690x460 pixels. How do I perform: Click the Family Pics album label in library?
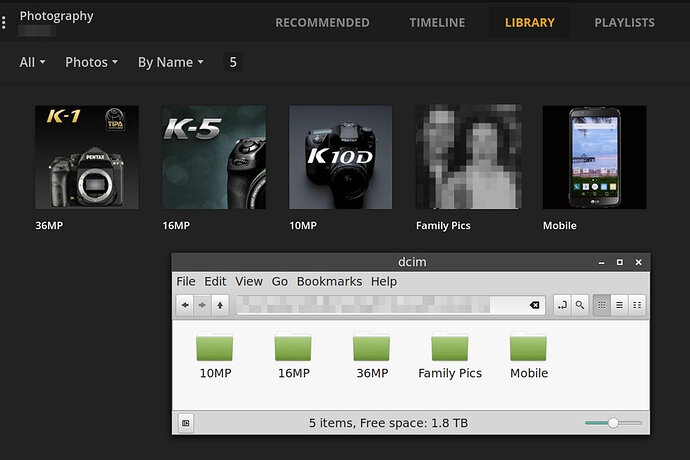point(443,225)
